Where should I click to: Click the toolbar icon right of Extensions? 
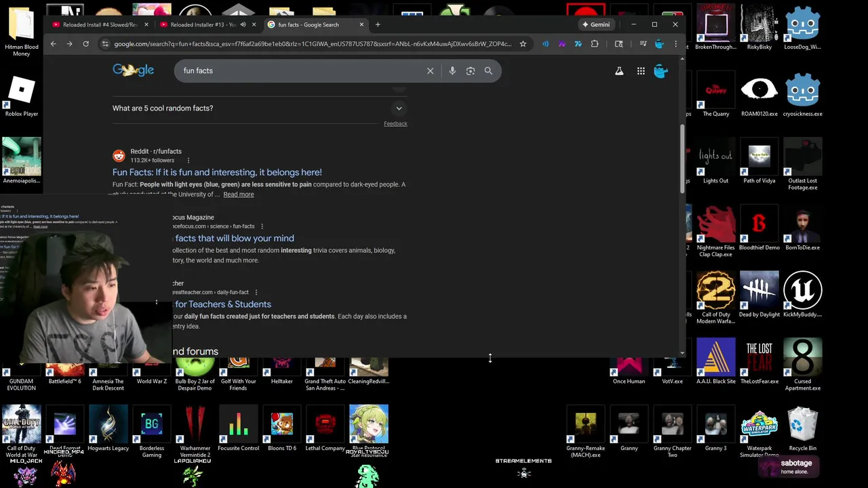point(618,44)
